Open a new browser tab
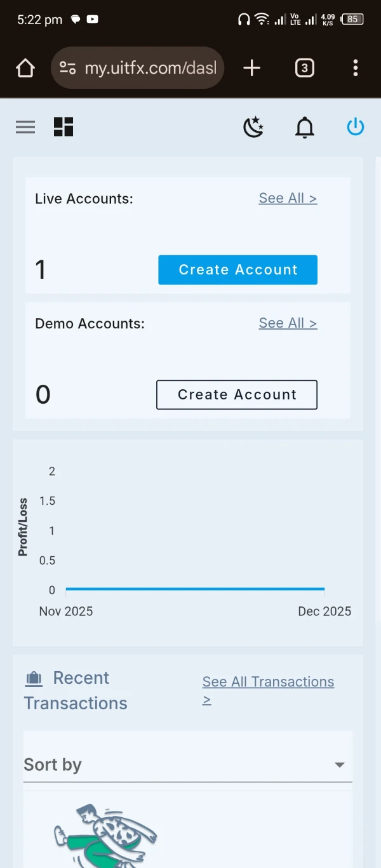 click(252, 68)
